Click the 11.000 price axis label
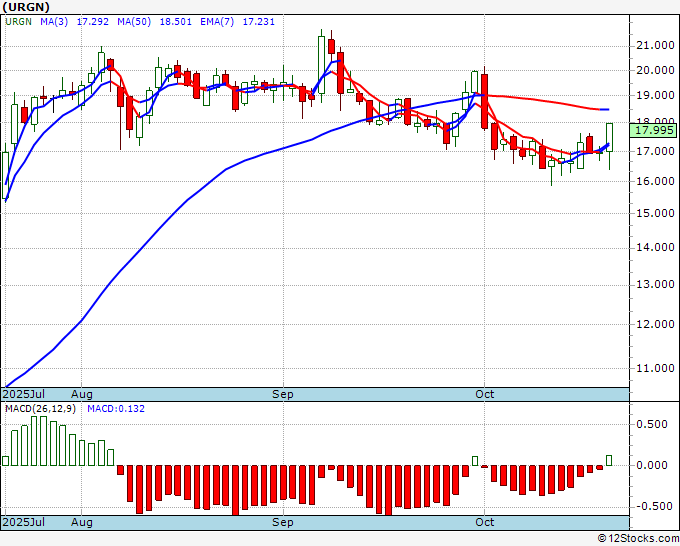Viewport: 680px width, 546px height. click(x=655, y=368)
